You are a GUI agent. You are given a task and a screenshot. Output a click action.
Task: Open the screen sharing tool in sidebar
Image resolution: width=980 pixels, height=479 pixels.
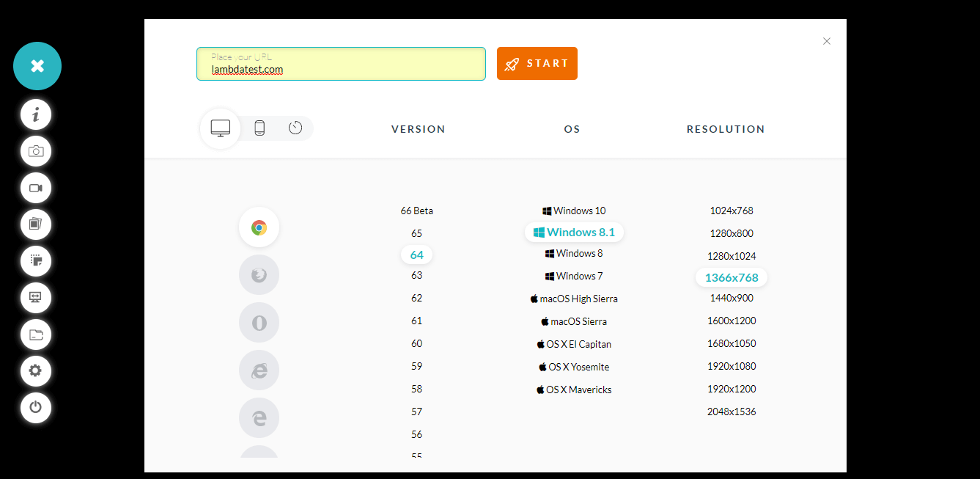36,298
